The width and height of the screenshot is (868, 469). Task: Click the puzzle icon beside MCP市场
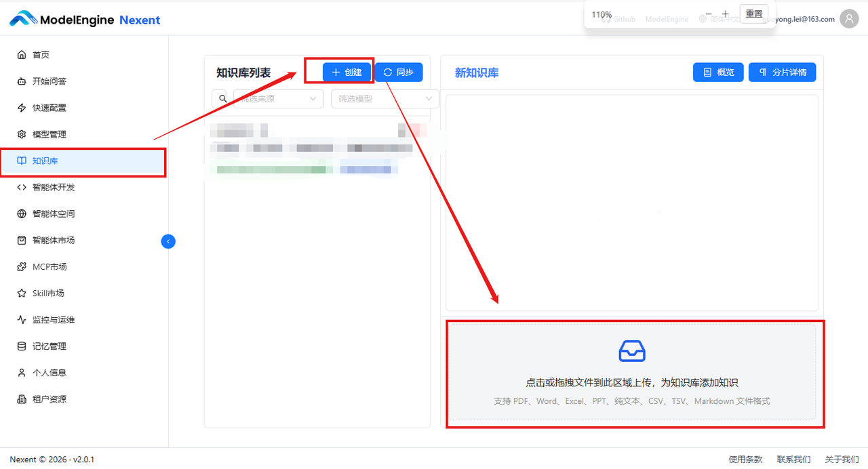click(x=22, y=266)
